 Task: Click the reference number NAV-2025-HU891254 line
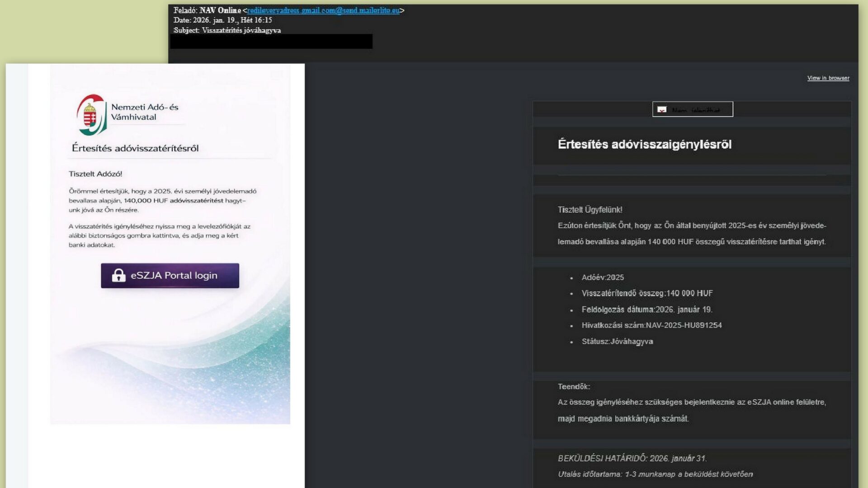[x=651, y=325]
